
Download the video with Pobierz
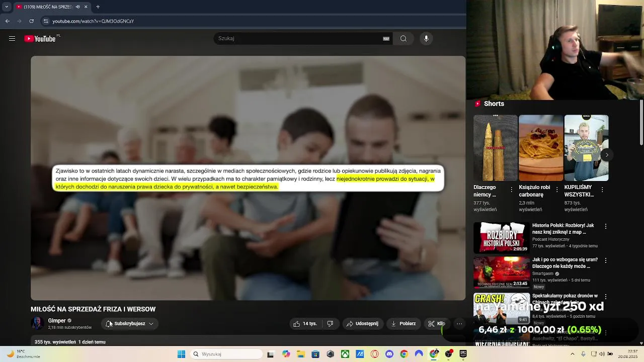404,324
